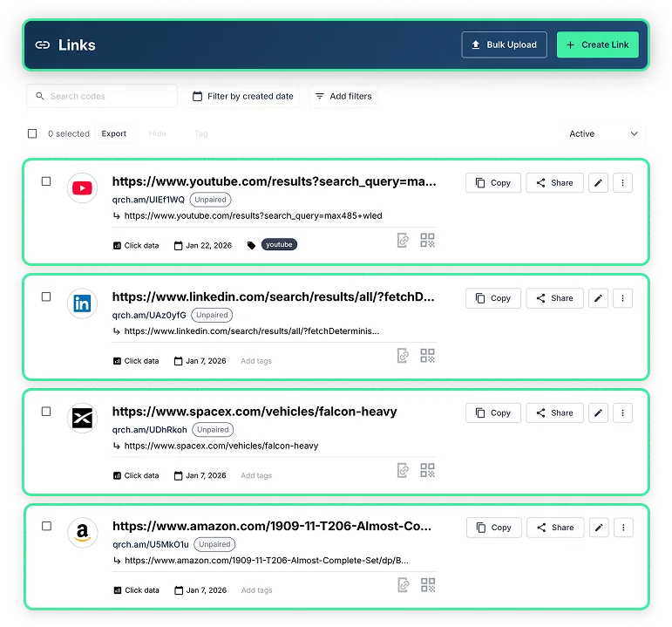View Click data for Amazon link
Viewport: 672px width, 627px height.
tap(136, 590)
